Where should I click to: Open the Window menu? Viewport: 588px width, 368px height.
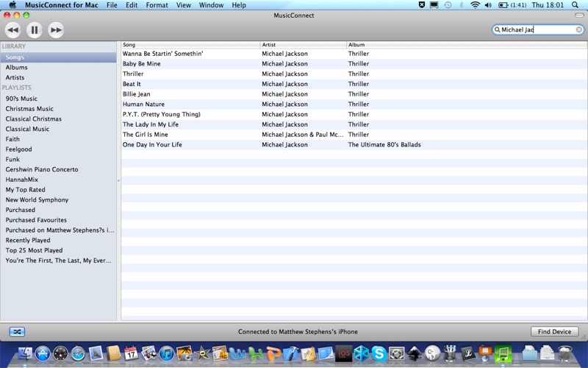[x=211, y=5]
